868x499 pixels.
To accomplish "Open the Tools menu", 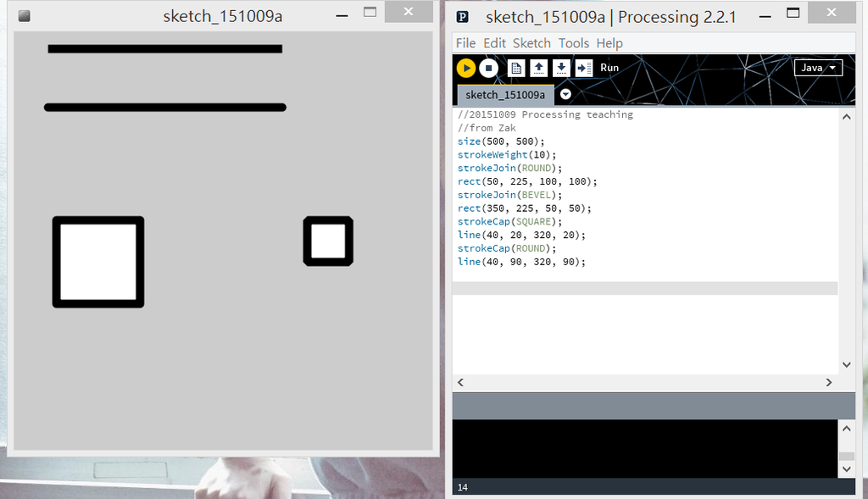I will click(574, 43).
